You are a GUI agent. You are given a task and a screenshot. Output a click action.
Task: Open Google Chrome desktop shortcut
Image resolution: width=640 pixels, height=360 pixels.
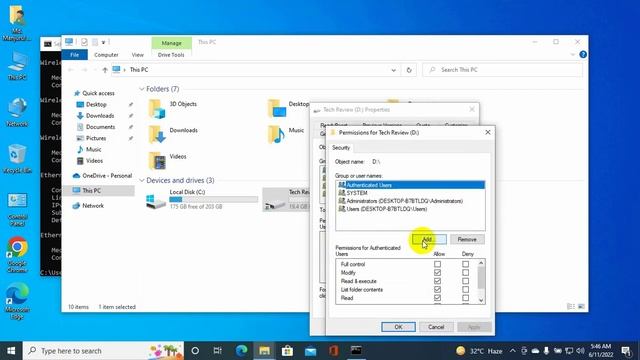click(x=17, y=254)
